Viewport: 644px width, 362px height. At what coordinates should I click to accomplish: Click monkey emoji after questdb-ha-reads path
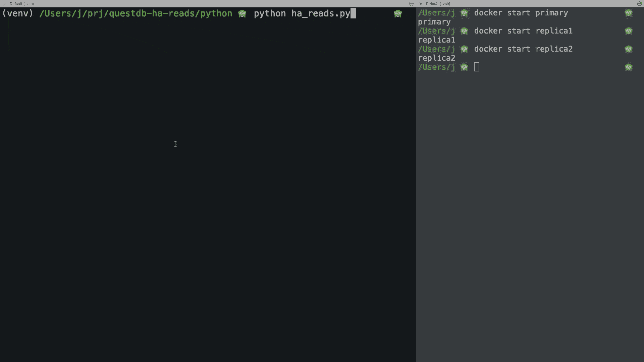[x=242, y=14]
